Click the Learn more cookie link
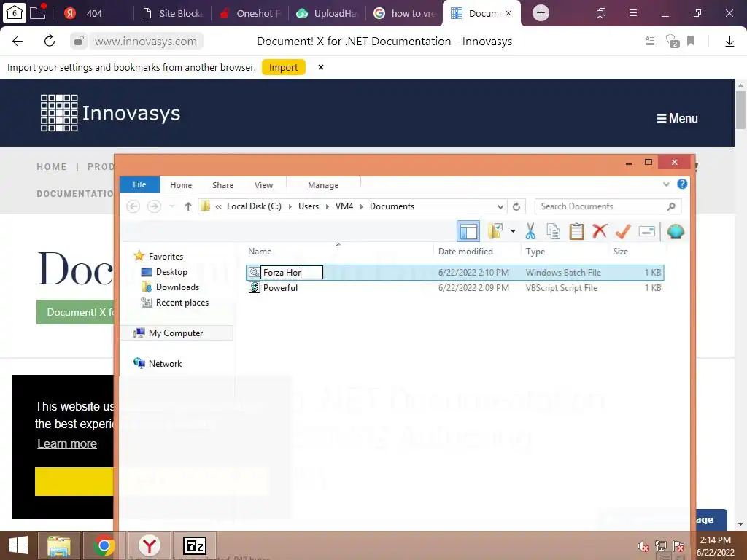Screen dimensions: 747x560 pyautogui.click(x=67, y=444)
